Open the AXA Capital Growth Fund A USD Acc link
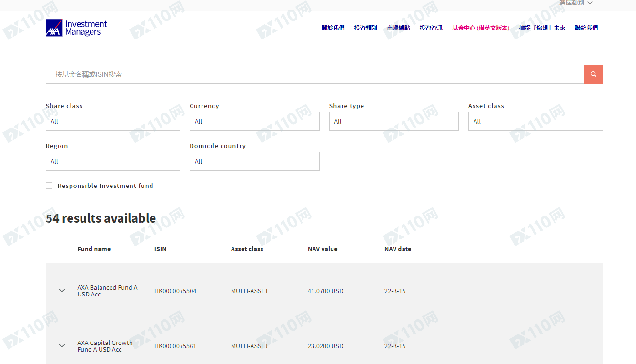Viewport: 636px width, 364px height. tap(105, 346)
